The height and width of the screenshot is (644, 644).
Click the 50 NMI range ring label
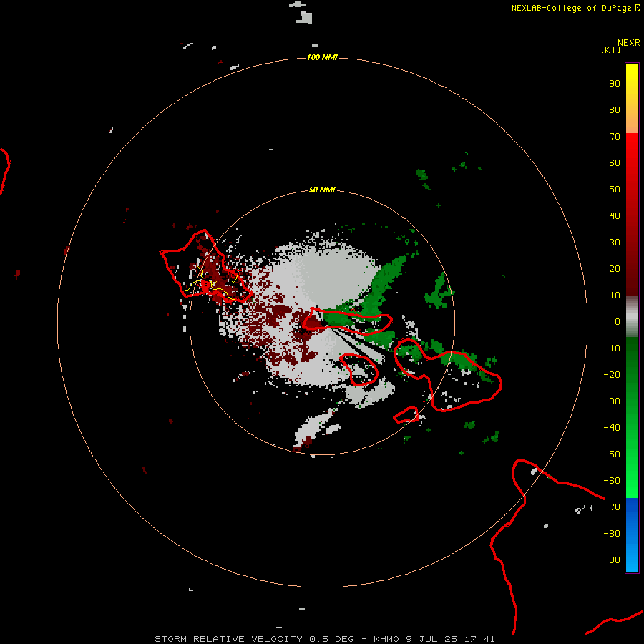322,190
